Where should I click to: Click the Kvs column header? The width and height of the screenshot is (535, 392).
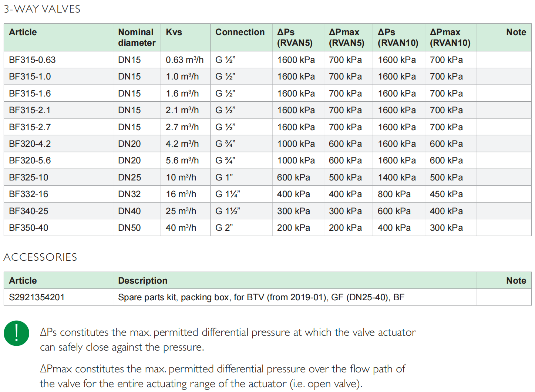pos(174,33)
